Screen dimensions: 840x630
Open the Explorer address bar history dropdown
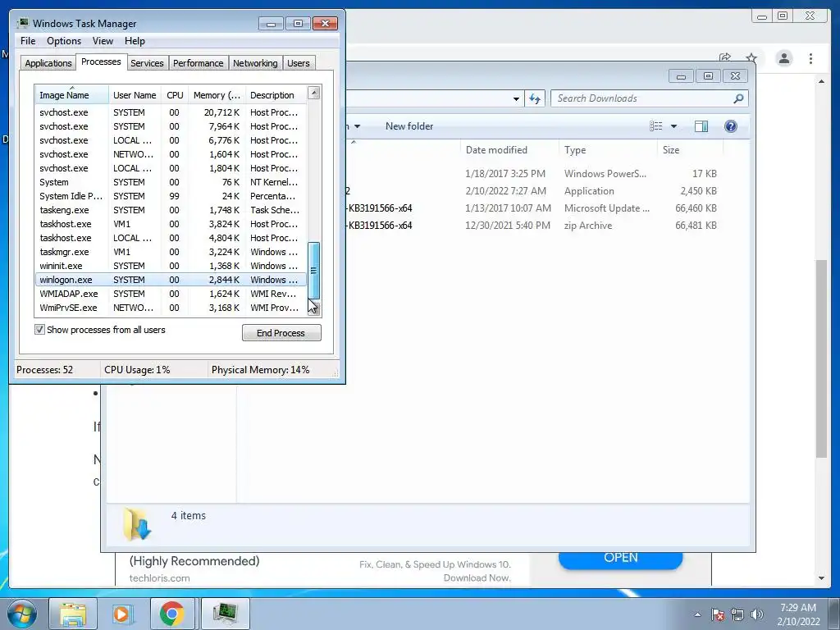(x=516, y=98)
